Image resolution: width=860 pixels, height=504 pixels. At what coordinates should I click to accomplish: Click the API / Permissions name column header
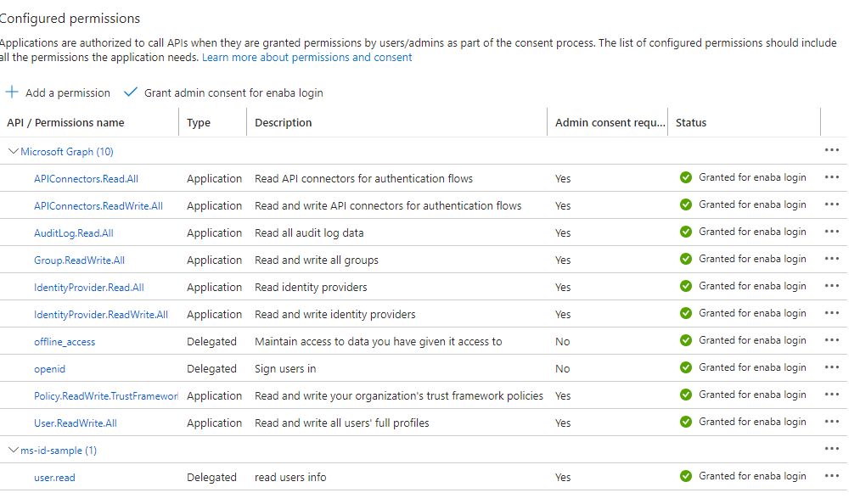point(65,123)
